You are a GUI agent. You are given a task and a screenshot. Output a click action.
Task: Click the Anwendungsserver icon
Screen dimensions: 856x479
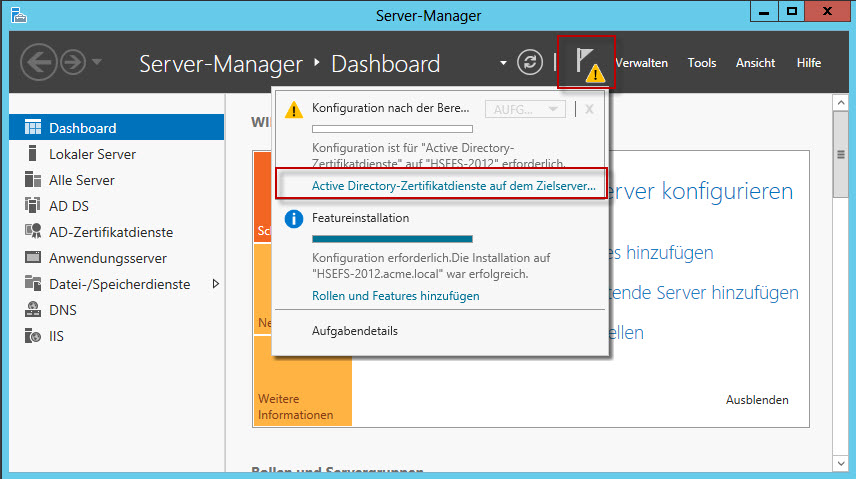33,257
